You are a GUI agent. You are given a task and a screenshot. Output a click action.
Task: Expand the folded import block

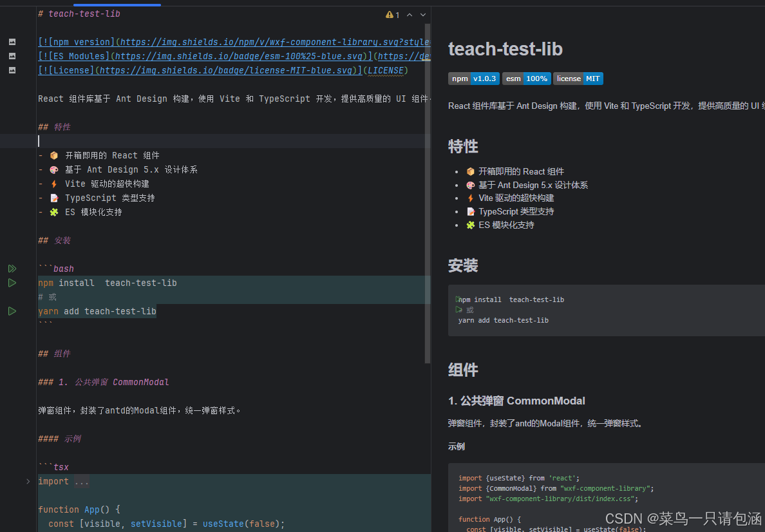click(x=28, y=481)
